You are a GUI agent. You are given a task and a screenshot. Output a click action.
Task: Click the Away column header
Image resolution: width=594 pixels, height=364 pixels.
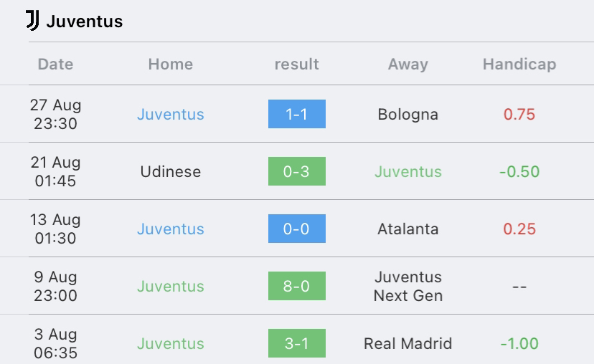click(x=408, y=64)
